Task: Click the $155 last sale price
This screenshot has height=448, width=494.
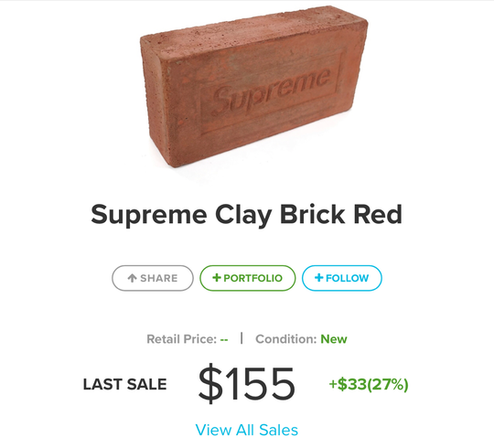Action: pyautogui.click(x=247, y=384)
